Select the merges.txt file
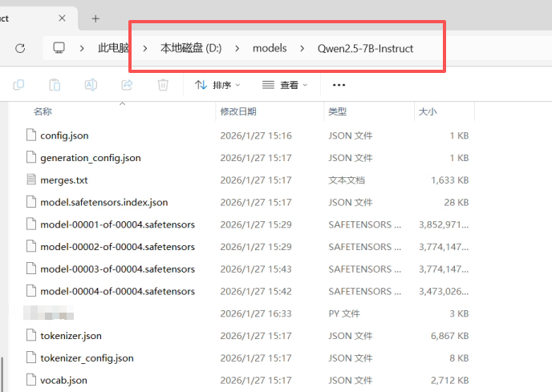The image size is (552, 392). pos(64,180)
